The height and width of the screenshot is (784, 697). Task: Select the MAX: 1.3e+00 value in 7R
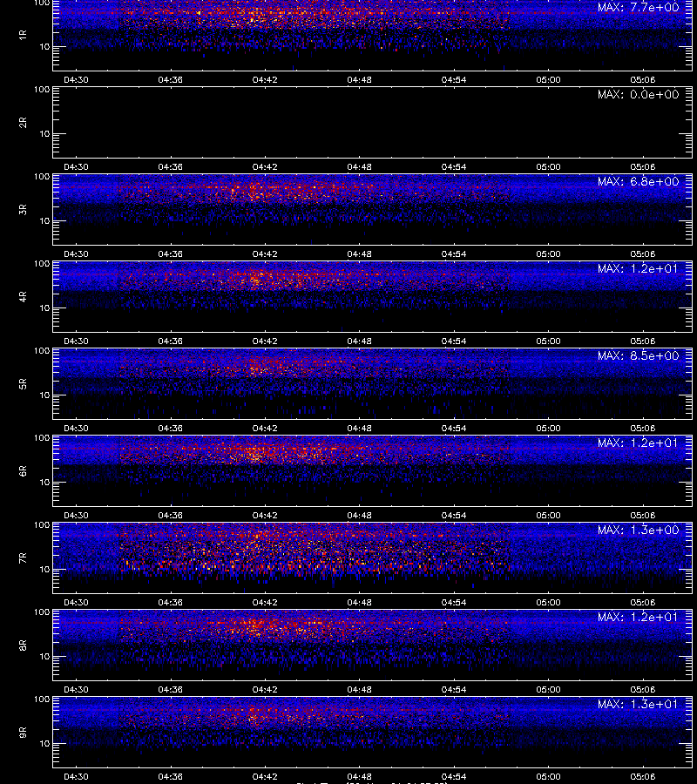coord(638,530)
